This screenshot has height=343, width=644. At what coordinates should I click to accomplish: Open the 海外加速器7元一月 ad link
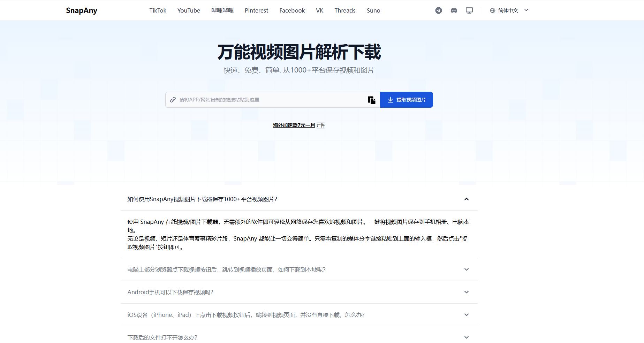click(x=294, y=125)
